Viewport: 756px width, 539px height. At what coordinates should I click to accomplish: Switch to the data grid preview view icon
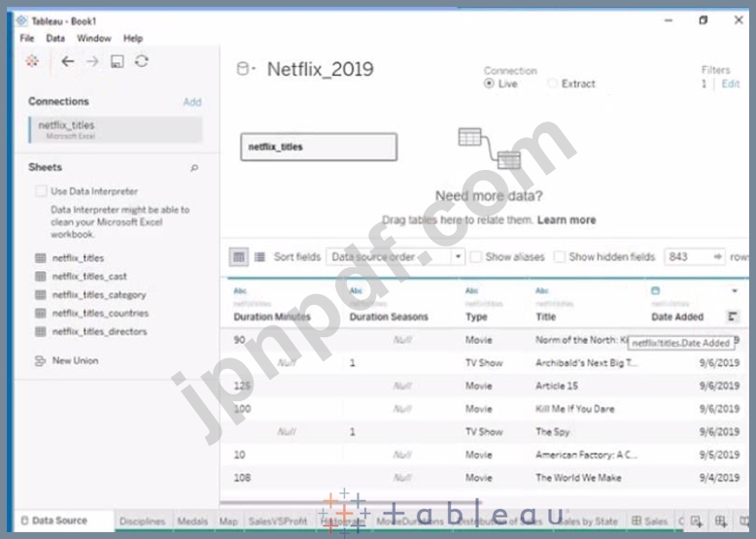tap(238, 257)
